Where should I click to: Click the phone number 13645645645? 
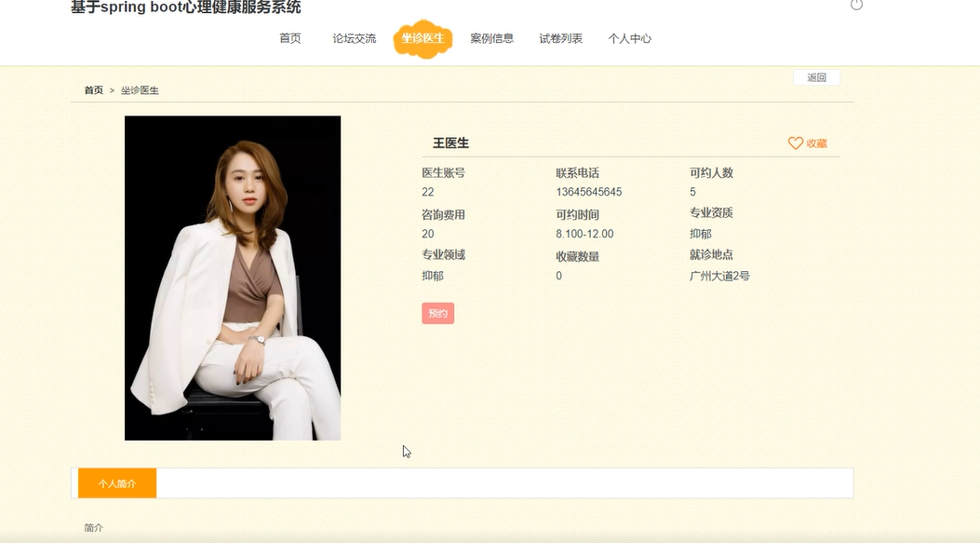(x=589, y=192)
